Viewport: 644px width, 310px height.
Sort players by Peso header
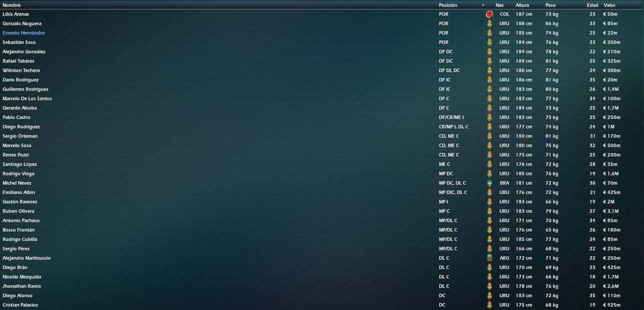point(551,5)
